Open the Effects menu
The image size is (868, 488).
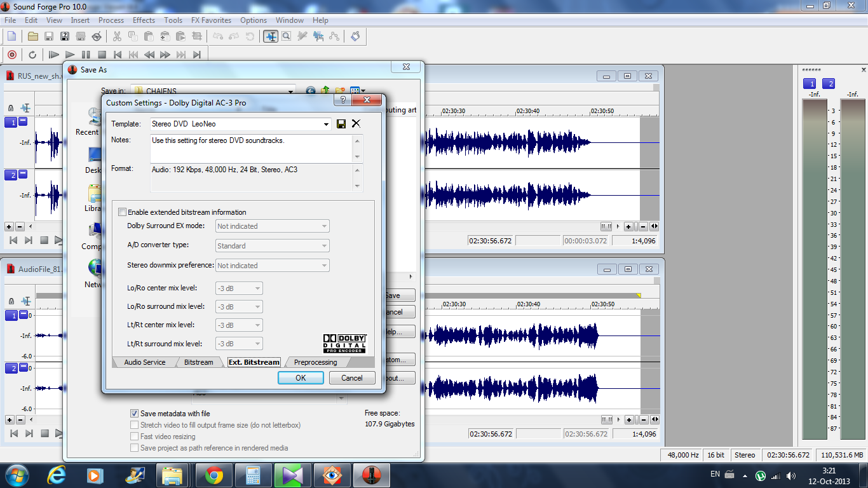click(x=144, y=20)
